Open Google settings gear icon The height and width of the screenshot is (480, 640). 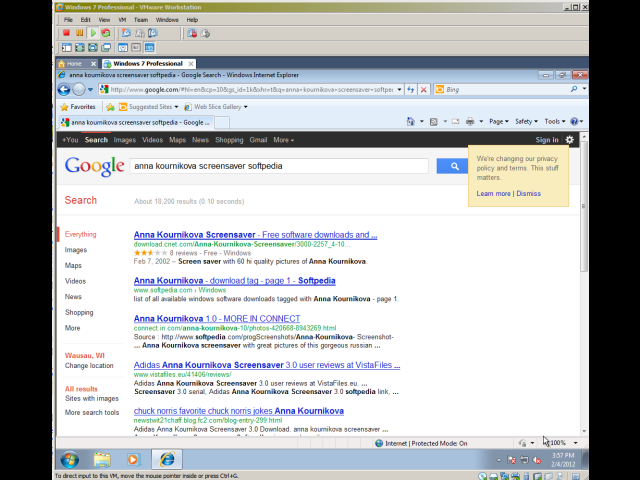click(569, 140)
